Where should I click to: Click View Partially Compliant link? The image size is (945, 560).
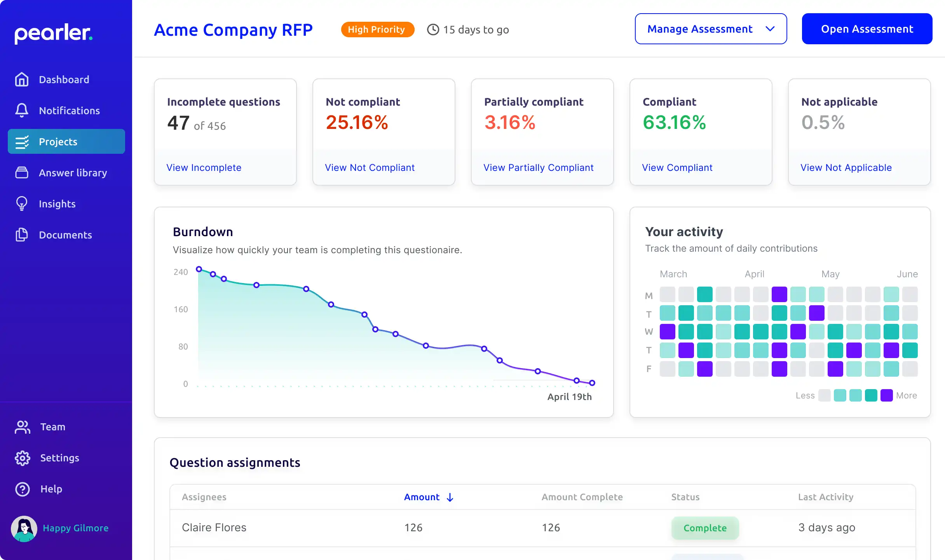click(x=538, y=167)
